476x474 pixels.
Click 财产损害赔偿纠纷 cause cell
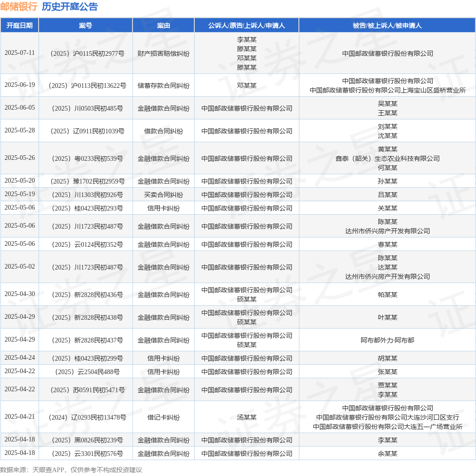163,54
